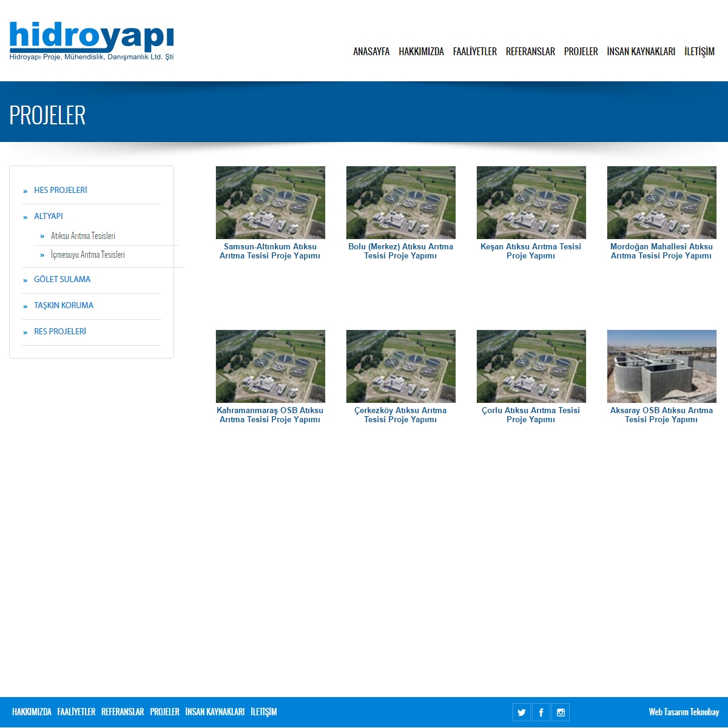Open FAALİYETLER in the footer menu
Screen dimensions: 728x728
(x=76, y=712)
